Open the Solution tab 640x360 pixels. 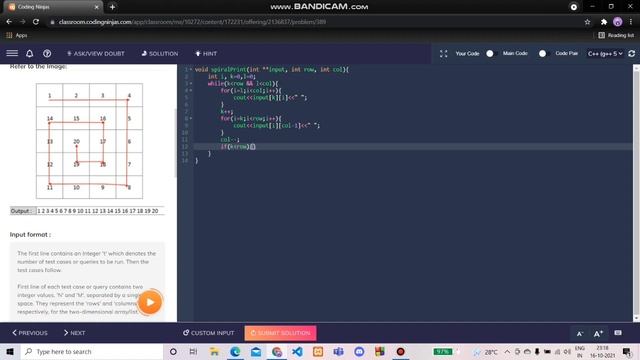(x=160, y=53)
